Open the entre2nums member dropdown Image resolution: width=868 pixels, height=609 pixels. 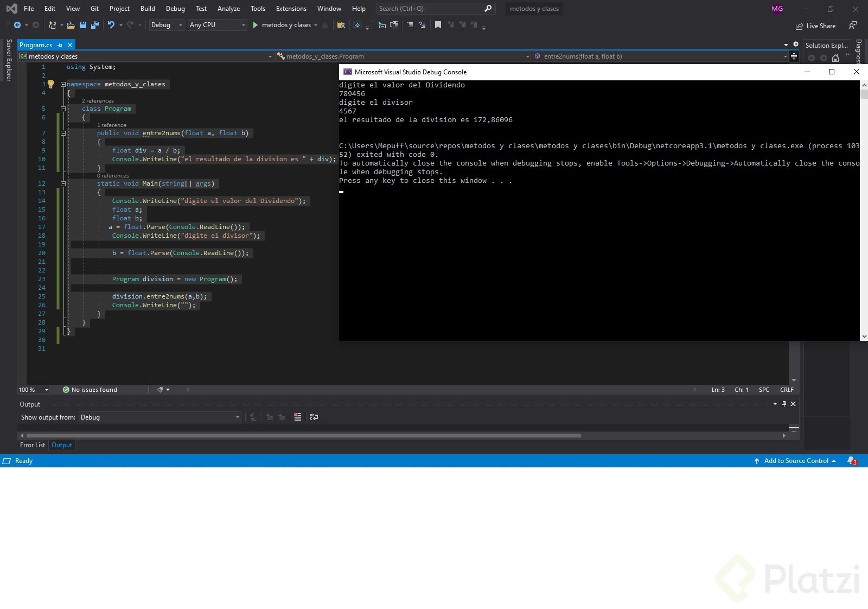(x=660, y=56)
